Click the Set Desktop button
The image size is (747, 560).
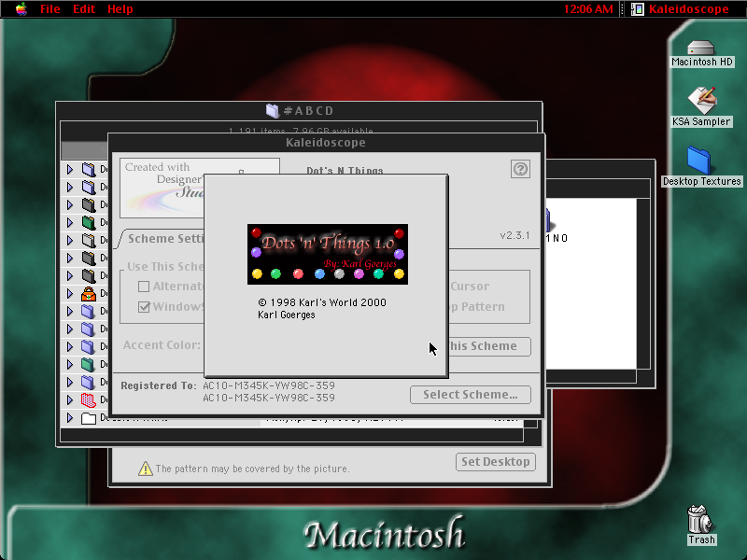pyautogui.click(x=496, y=462)
